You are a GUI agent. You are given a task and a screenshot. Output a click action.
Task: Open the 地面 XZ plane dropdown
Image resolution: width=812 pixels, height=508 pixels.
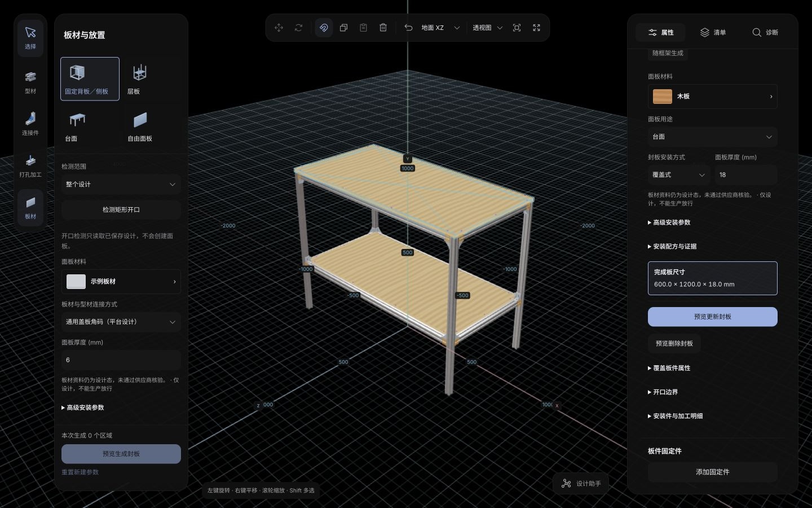click(440, 28)
